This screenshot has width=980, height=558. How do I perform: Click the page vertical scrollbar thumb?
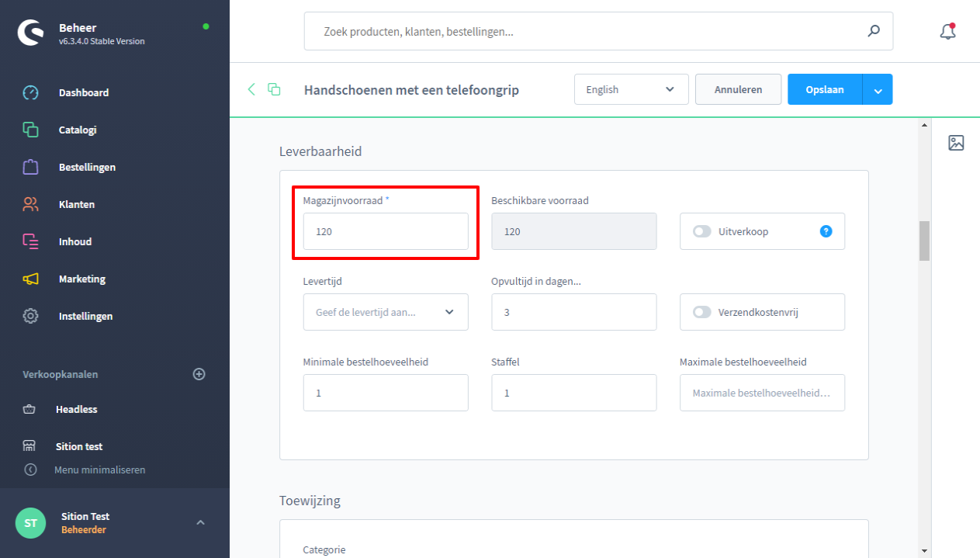tap(923, 241)
